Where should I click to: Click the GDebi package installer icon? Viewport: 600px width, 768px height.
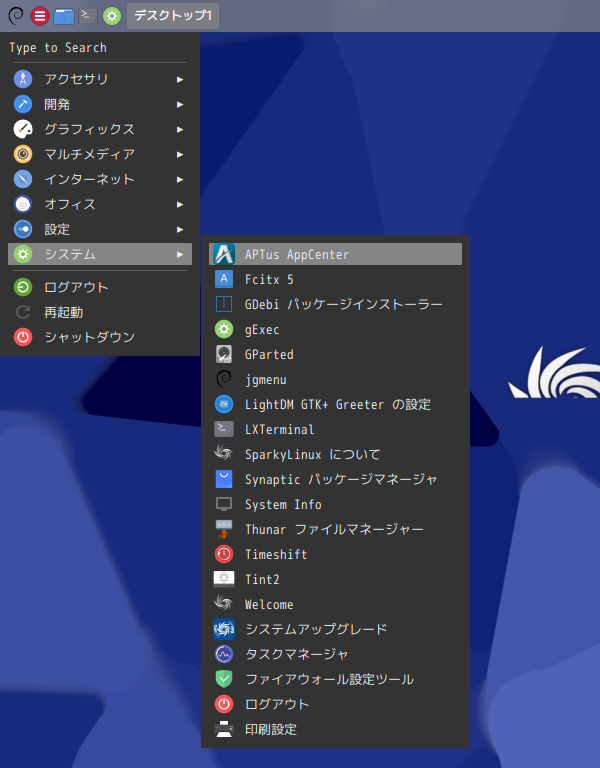224,304
